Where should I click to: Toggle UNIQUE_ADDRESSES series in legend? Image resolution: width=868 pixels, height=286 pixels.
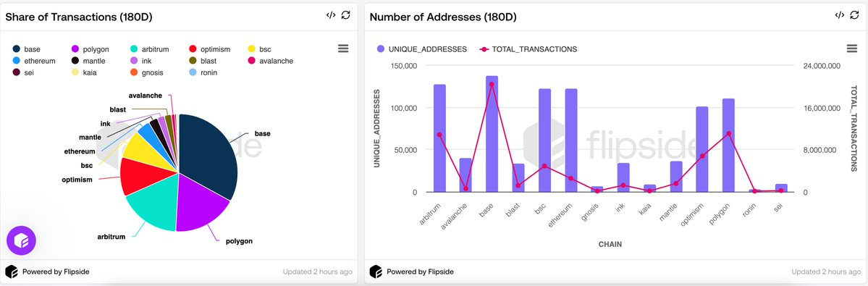[421, 49]
